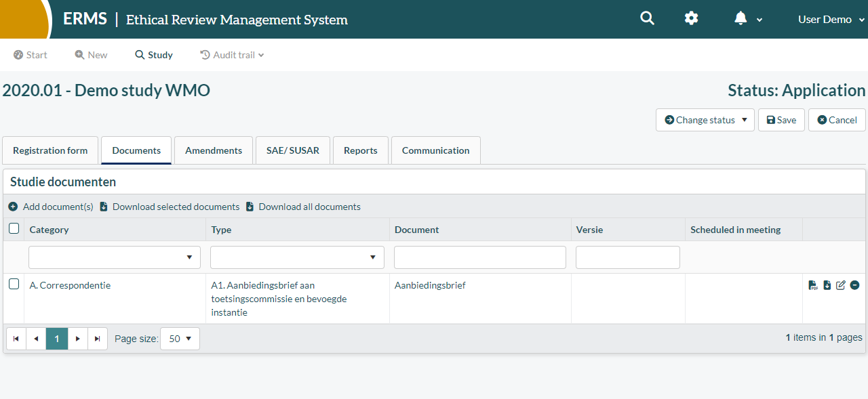Image resolution: width=868 pixels, height=399 pixels.
Task: Click the Aanbiedingsbrief document cell
Action: [x=480, y=299]
